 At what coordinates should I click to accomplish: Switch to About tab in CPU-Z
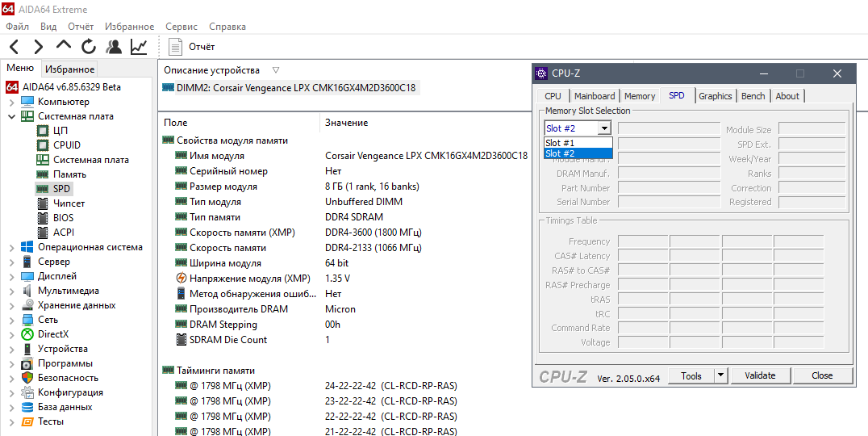pyautogui.click(x=787, y=96)
